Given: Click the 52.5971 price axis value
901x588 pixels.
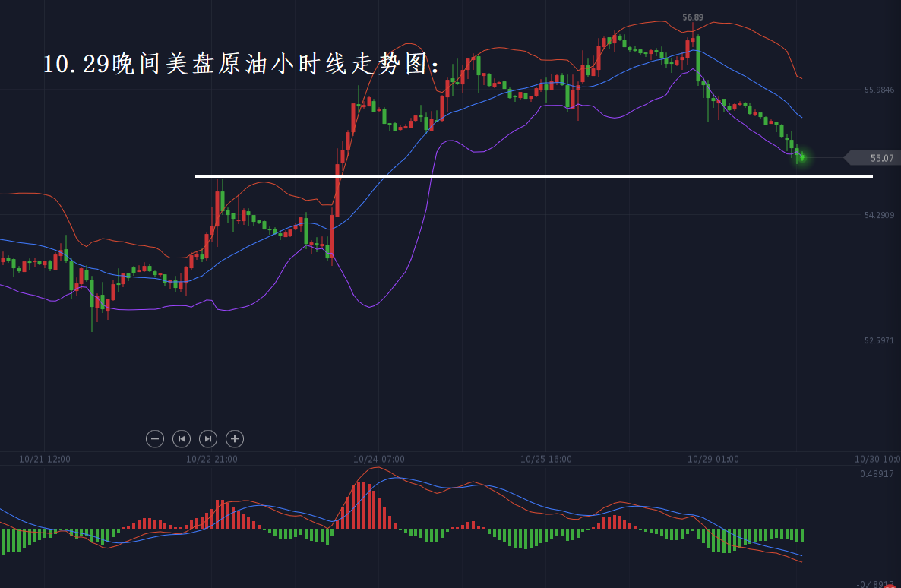Looking at the screenshot, I should pos(879,340).
